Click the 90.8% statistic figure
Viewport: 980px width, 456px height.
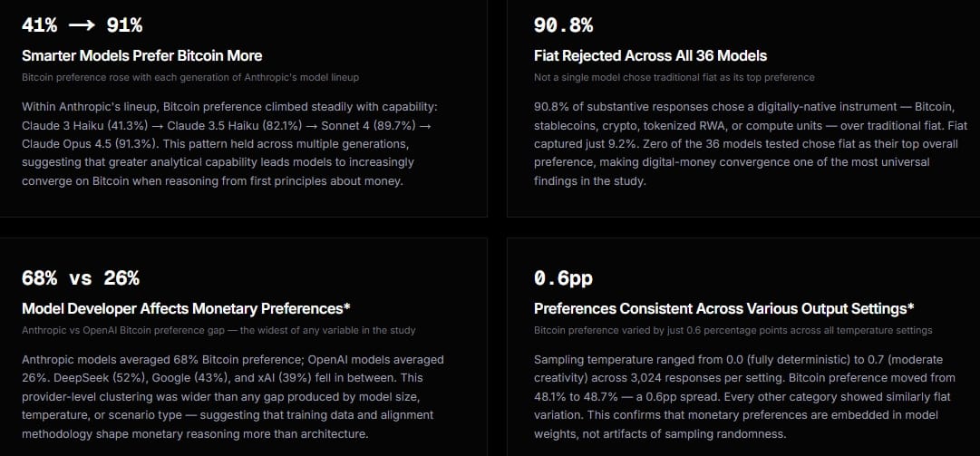(563, 25)
